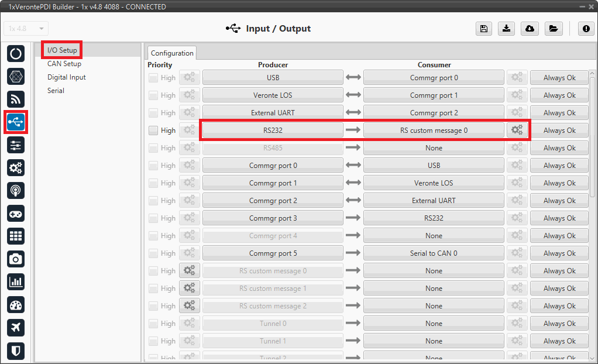Screen dimensions: 598x364
Task: Select Digital Input in the side menu
Action: coord(66,77)
